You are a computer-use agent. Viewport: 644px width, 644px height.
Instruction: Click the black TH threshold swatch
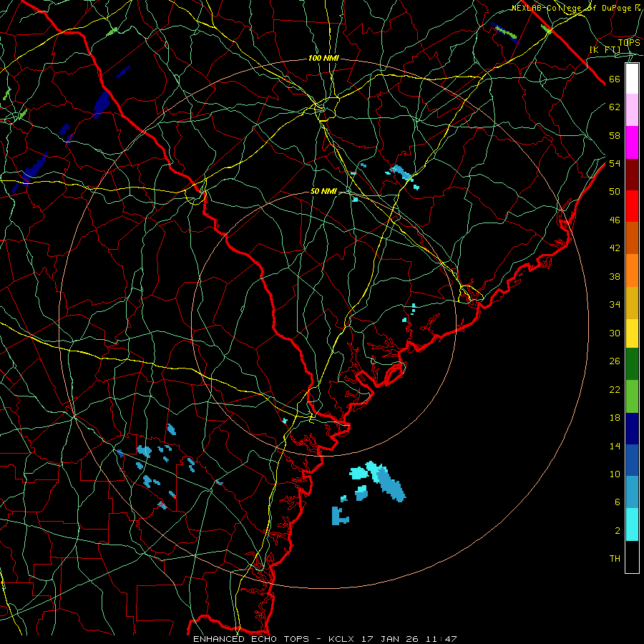click(x=632, y=557)
